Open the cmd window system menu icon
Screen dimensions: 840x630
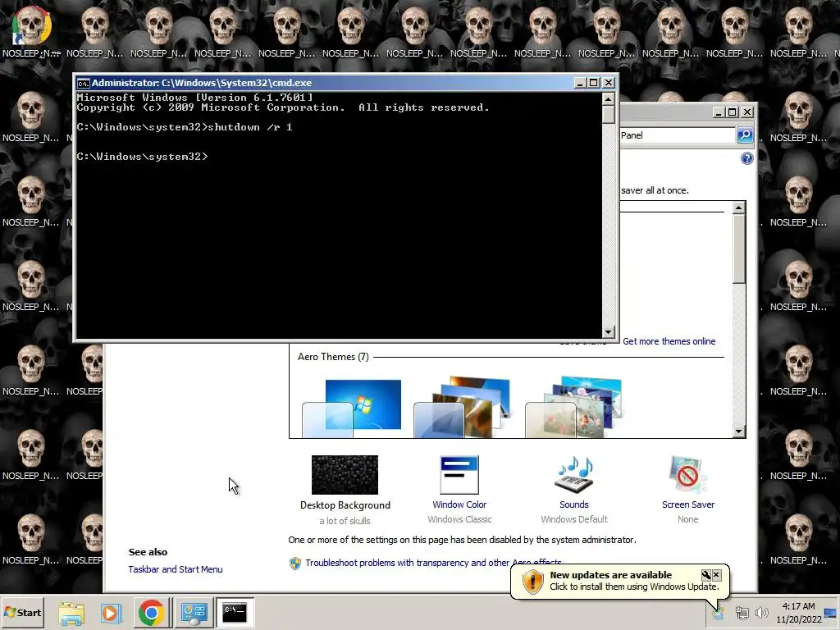coord(83,83)
